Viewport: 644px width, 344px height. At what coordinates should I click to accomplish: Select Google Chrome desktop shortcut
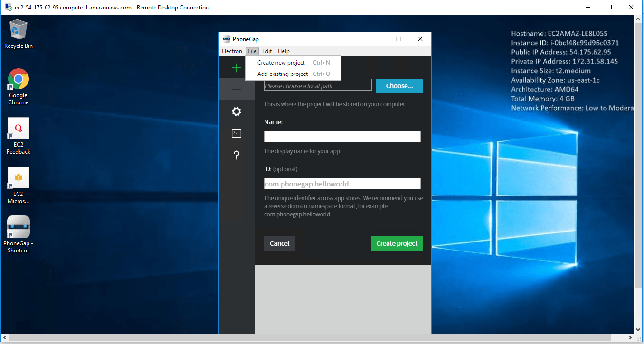click(19, 86)
